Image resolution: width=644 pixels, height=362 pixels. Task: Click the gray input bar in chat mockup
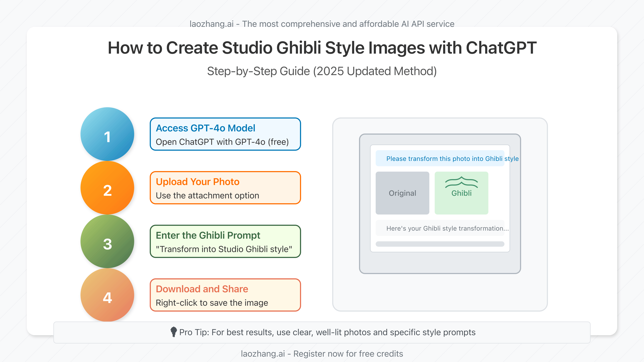tap(440, 244)
